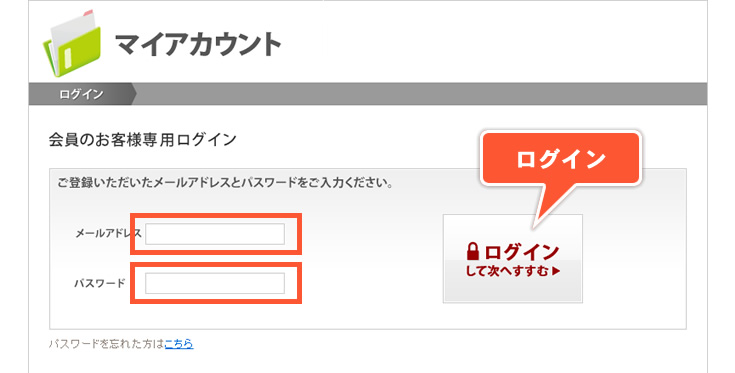735x373 pixels.
Task: Click the lock icon on login button
Action: click(x=473, y=251)
